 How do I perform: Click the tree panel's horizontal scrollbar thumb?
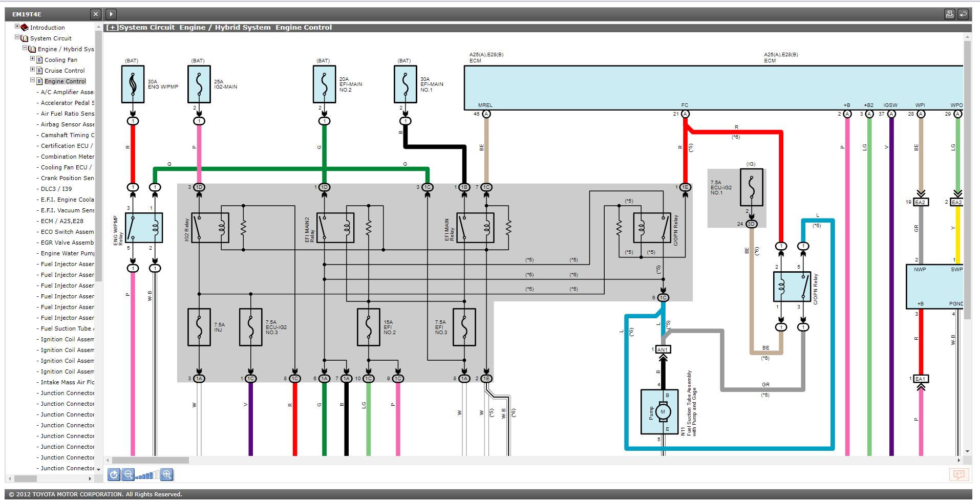click(25, 479)
